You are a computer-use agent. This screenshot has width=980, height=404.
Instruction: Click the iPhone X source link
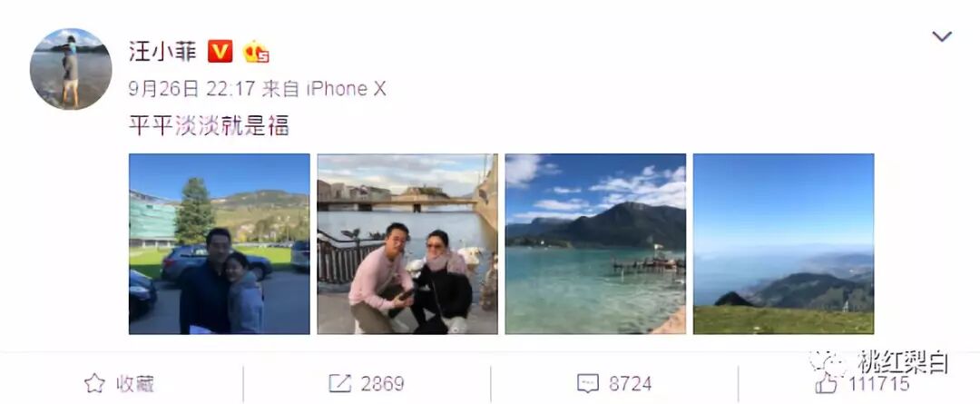(347, 90)
